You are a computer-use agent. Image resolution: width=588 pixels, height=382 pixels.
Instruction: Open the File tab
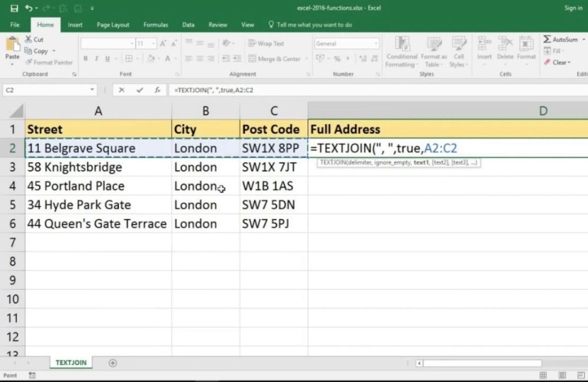[x=15, y=25]
